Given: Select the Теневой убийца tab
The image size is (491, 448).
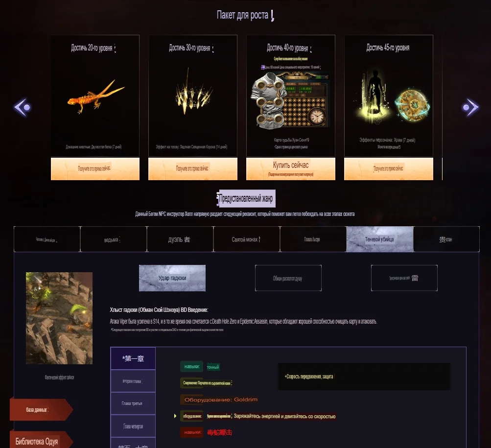Looking at the screenshot, I should coord(380,239).
